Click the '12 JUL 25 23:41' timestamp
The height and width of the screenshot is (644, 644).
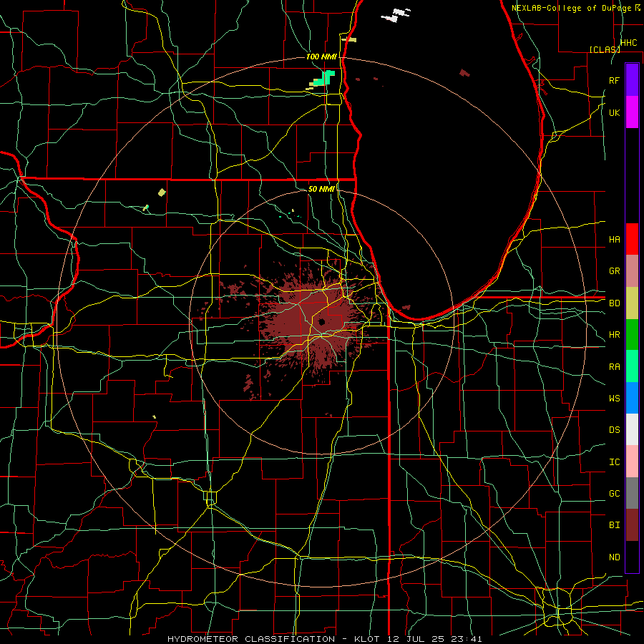click(434, 639)
